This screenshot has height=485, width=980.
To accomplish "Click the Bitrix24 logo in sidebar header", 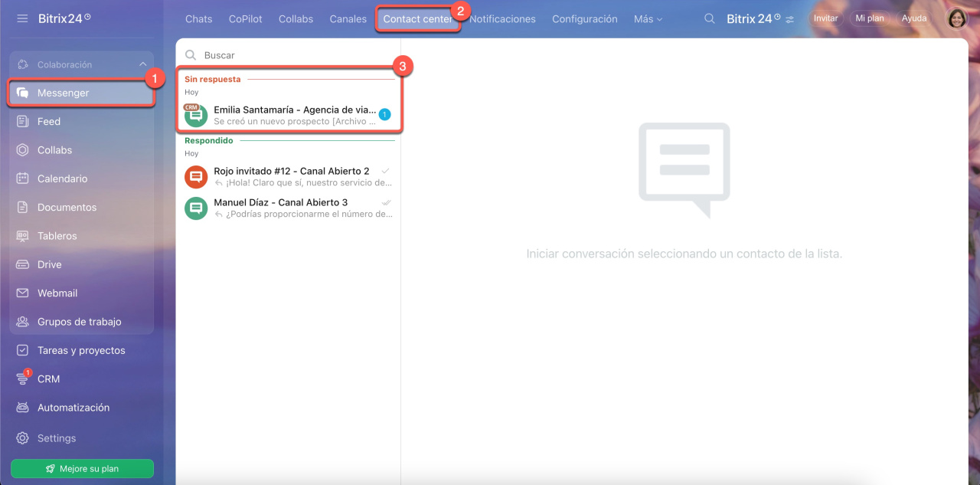I will point(64,18).
